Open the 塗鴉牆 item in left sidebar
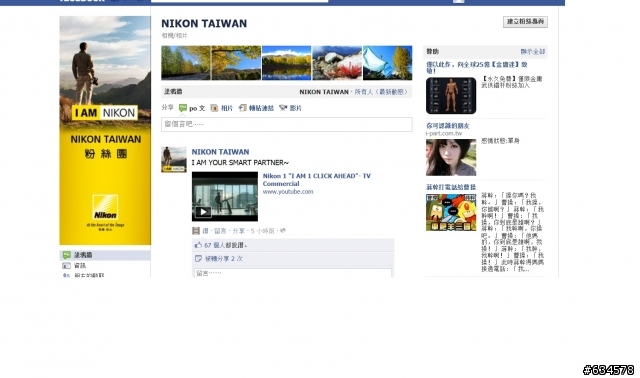Screen dimensions: 640x378 (105, 255)
